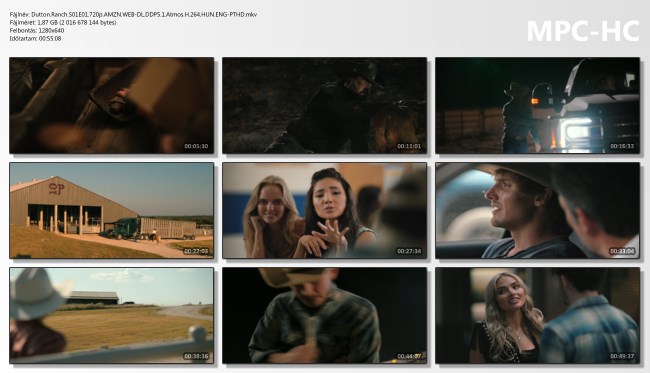Click the 00:11:01 timestamp label

pyautogui.click(x=409, y=146)
